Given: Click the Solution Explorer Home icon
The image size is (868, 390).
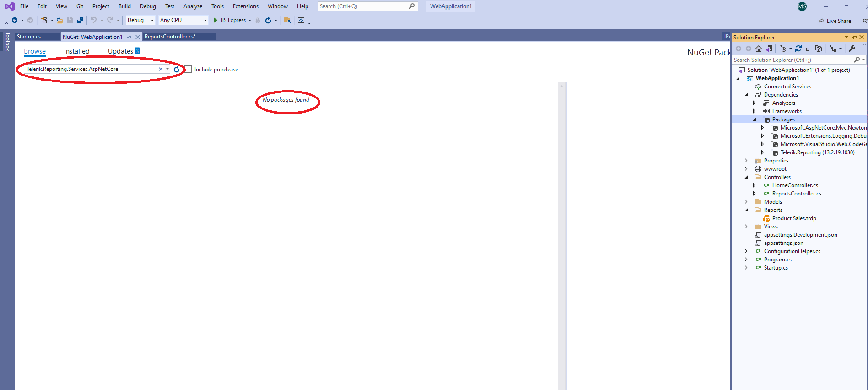Looking at the screenshot, I should [759, 49].
